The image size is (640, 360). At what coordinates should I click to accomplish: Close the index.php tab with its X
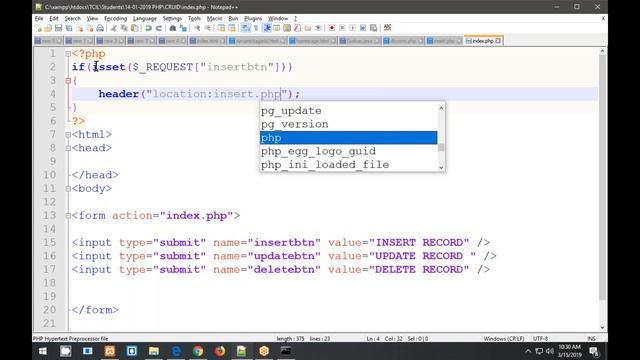pyautogui.click(x=498, y=41)
